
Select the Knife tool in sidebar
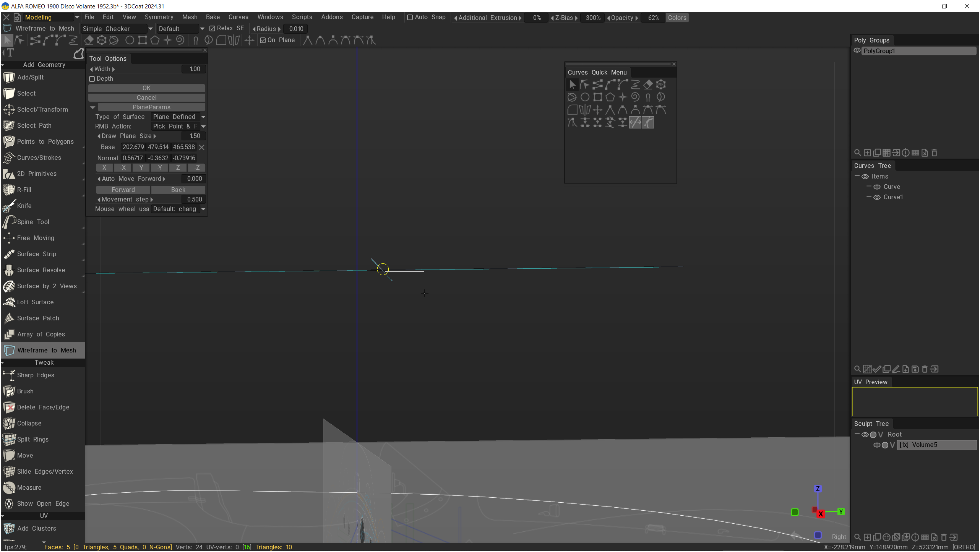24,206
